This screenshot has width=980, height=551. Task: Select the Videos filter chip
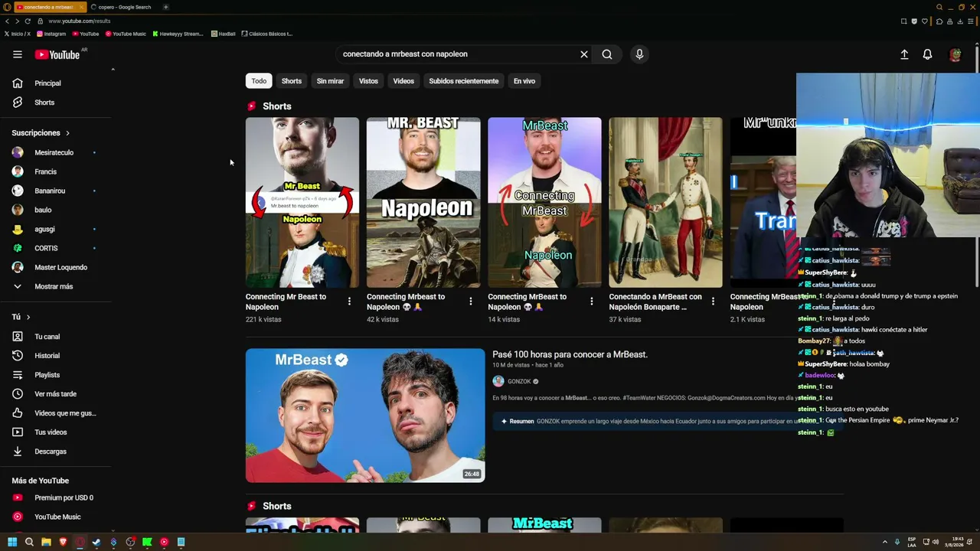coord(403,81)
